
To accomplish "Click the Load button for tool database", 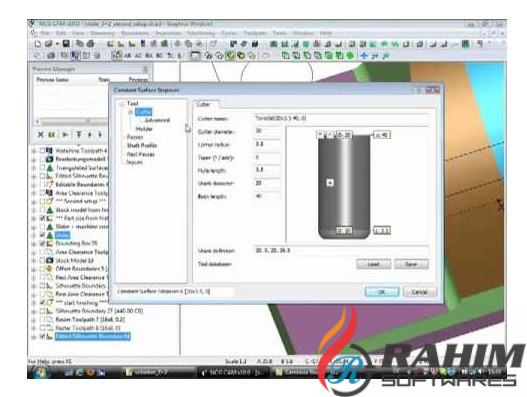I will click(373, 264).
